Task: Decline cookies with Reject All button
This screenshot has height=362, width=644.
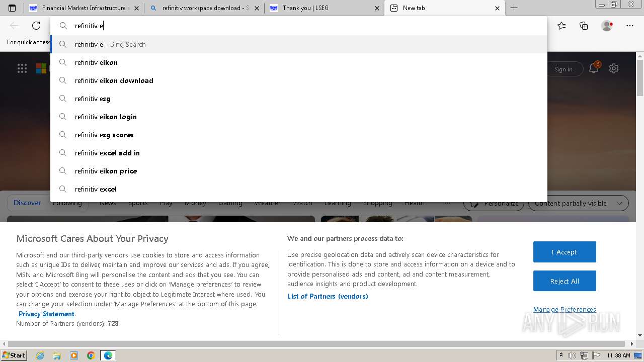Action: click(x=565, y=281)
